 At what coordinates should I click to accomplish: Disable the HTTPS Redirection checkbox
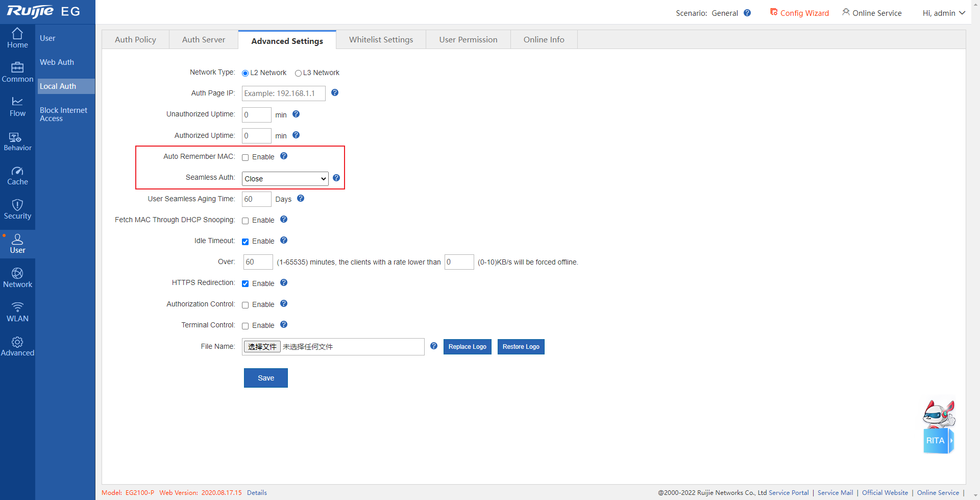(x=246, y=284)
